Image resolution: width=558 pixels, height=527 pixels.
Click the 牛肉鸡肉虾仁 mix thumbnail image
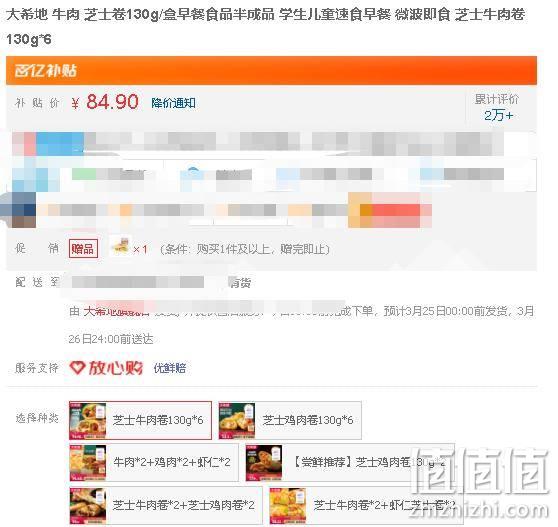tap(88, 463)
